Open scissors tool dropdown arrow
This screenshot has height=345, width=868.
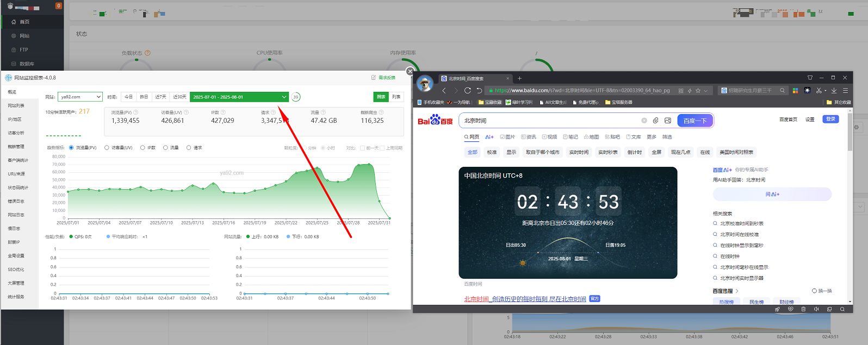(x=825, y=91)
